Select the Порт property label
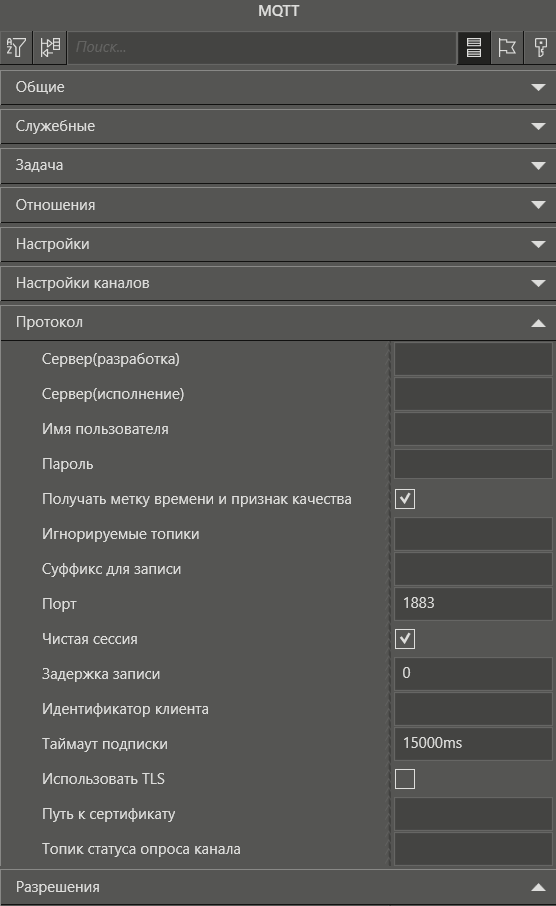 click(59, 604)
